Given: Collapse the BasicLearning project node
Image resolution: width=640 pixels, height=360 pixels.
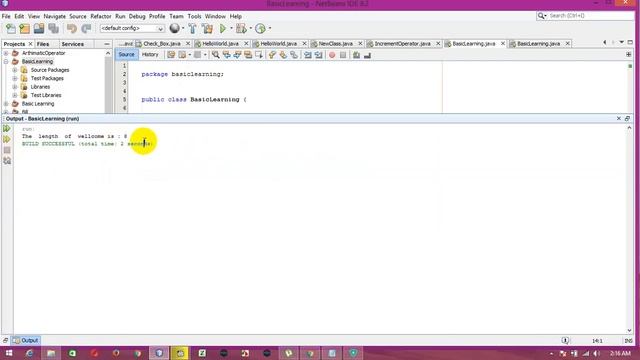Looking at the screenshot, I should 6,62.
